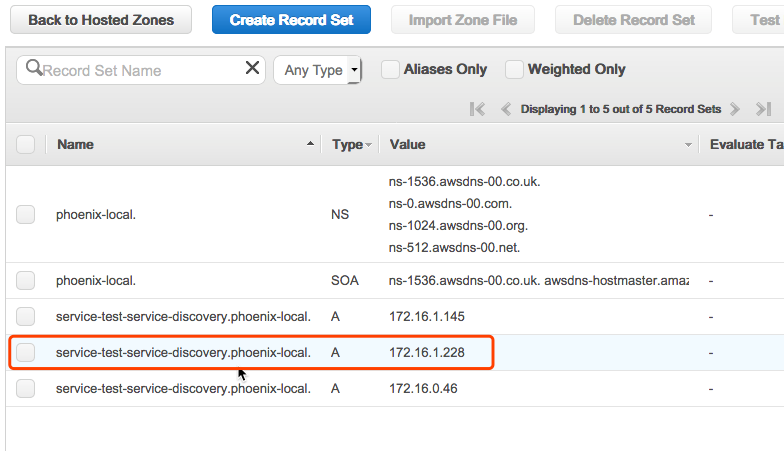
Task: Type in the Record Set Name field
Action: pyautogui.click(x=140, y=70)
